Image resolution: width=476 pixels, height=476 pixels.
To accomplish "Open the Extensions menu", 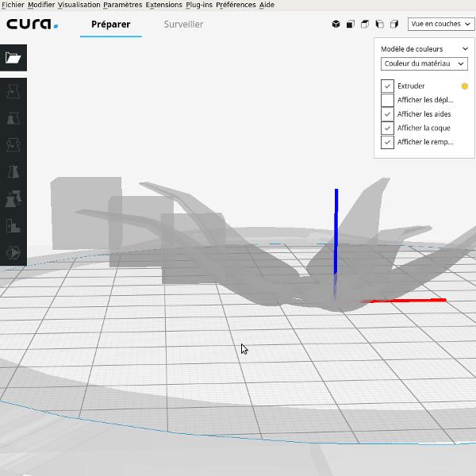I will [164, 5].
